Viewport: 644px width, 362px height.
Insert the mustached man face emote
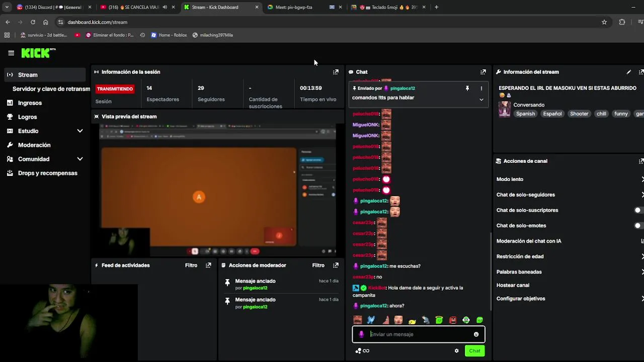tap(358, 320)
